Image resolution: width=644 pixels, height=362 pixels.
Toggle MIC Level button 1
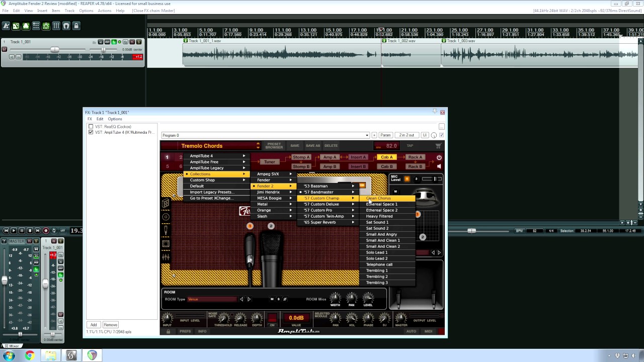[407, 179]
